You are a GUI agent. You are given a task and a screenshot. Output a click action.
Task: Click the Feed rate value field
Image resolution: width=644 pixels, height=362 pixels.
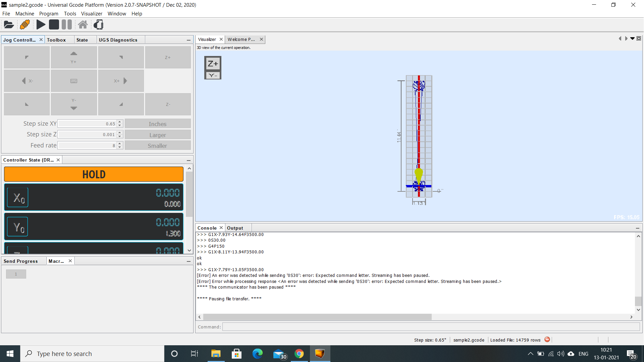[87, 145]
